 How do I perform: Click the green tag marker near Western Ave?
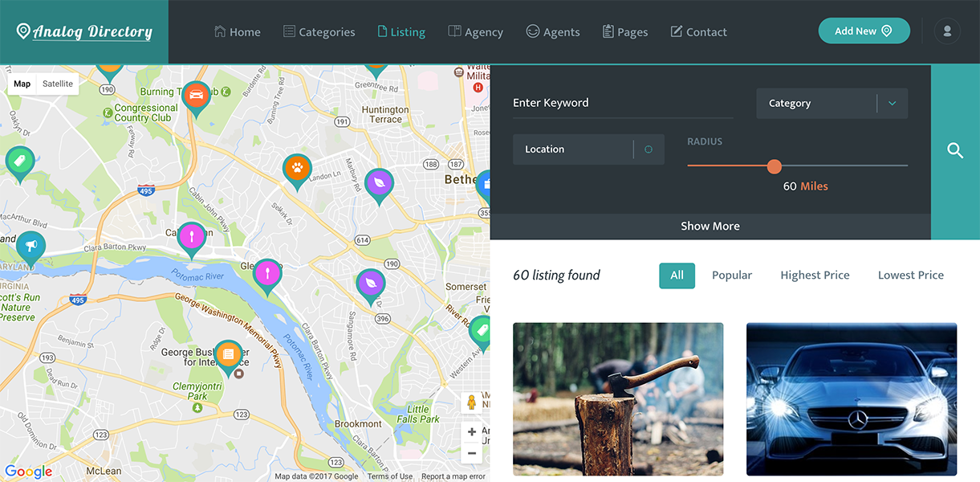482,332
